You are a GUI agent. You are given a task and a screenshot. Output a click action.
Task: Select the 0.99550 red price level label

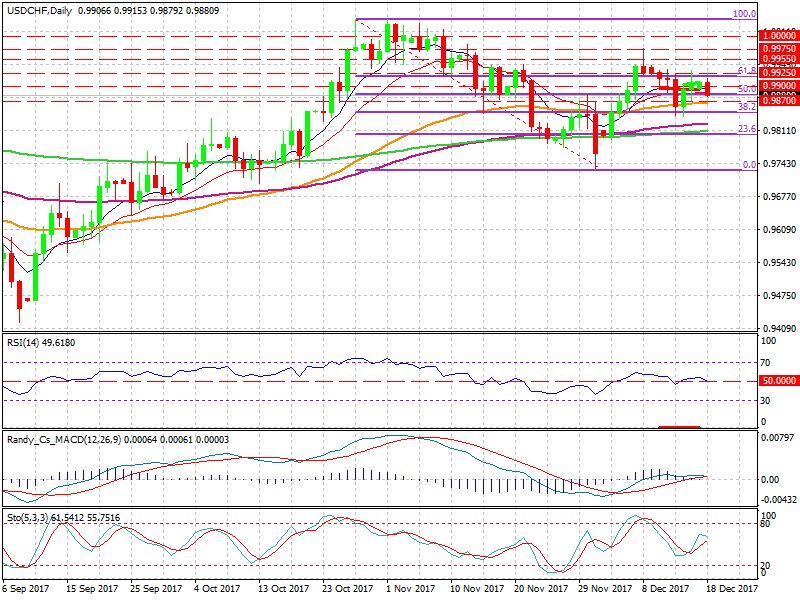(779, 59)
